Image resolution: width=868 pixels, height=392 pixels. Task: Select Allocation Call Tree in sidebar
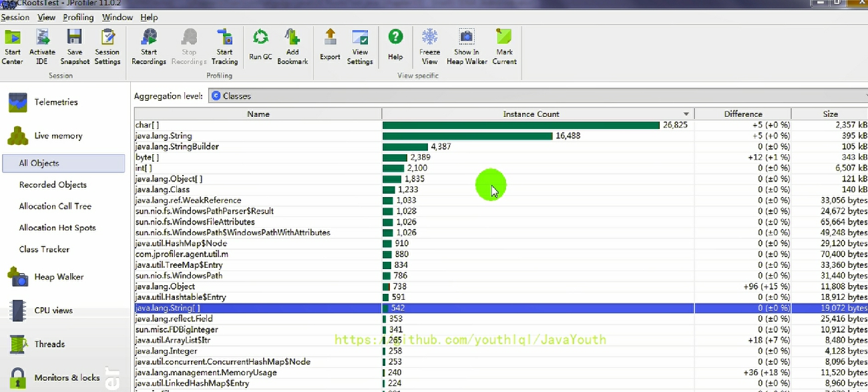pyautogui.click(x=55, y=206)
